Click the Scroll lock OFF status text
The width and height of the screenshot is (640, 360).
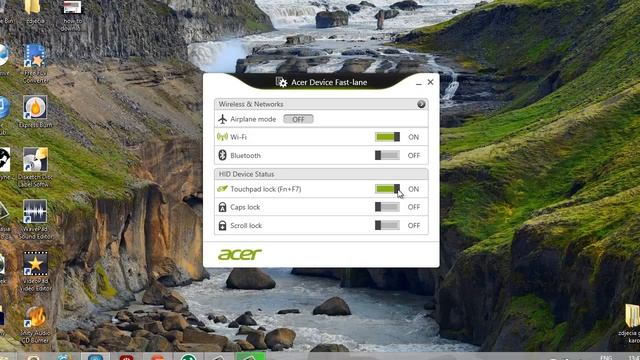[x=414, y=226]
